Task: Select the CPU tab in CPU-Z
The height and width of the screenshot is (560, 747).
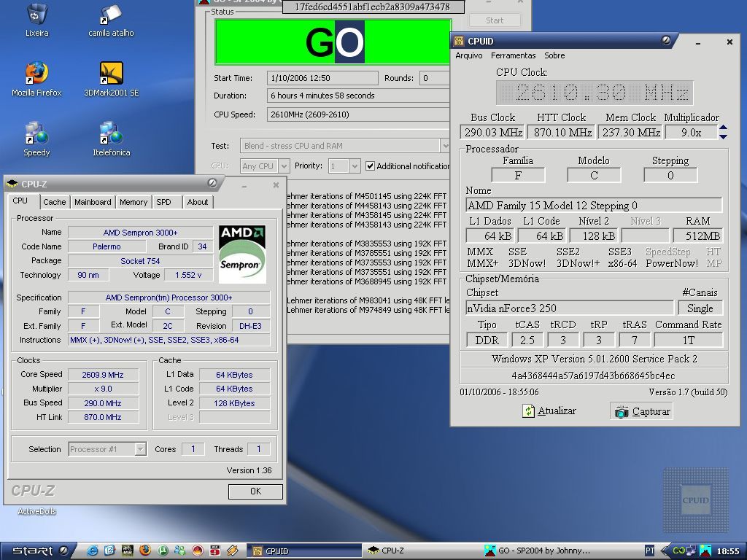Action: coord(20,201)
